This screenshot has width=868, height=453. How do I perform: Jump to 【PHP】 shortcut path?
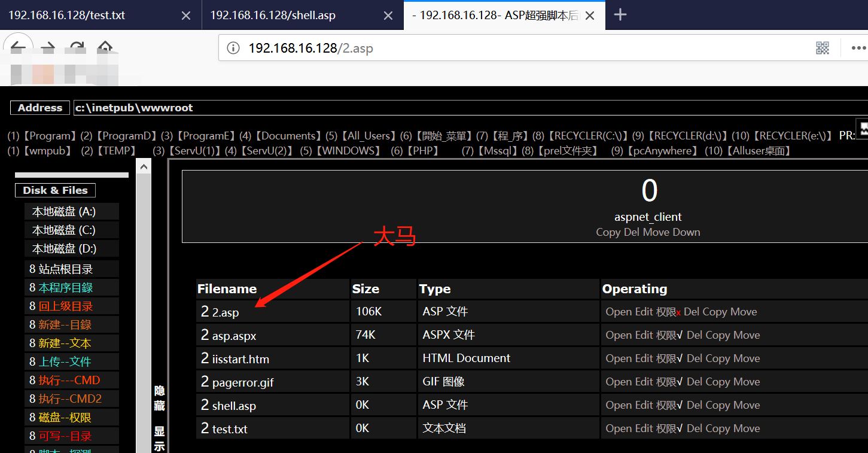click(x=424, y=151)
